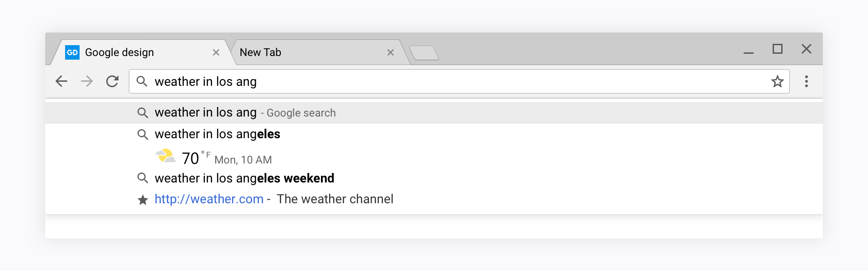Open a new tab with the blank tab button

click(424, 53)
